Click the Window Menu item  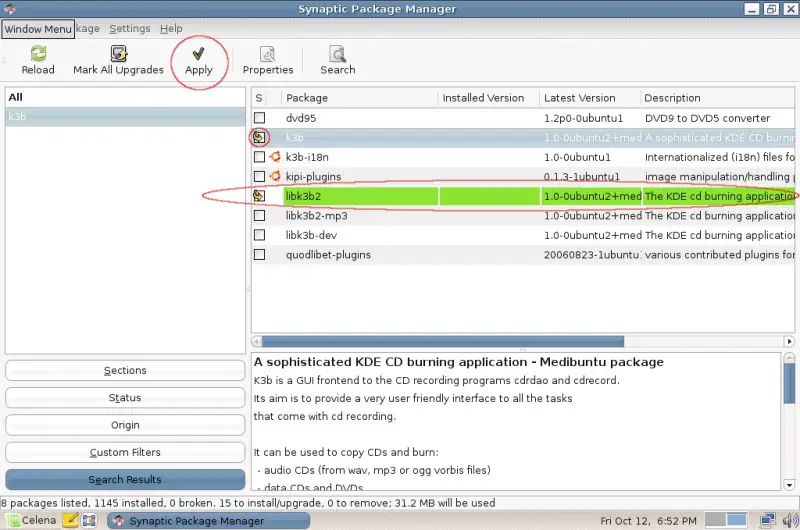(x=38, y=29)
